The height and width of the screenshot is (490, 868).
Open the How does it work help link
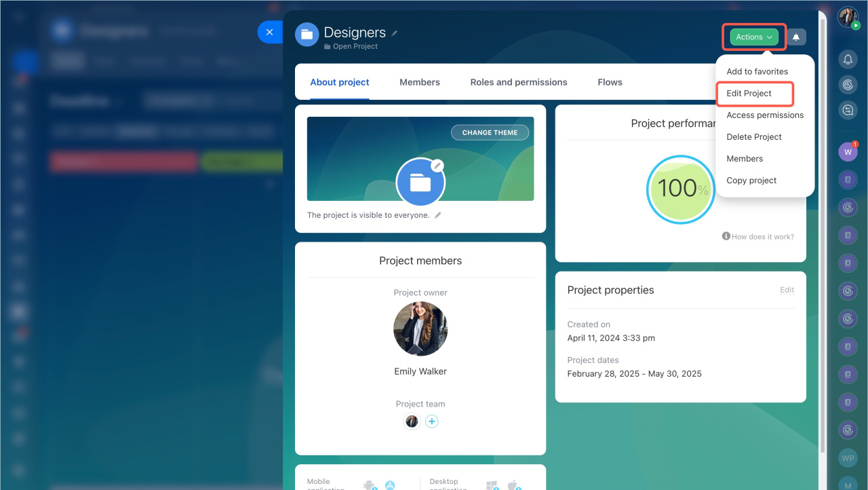coord(758,237)
